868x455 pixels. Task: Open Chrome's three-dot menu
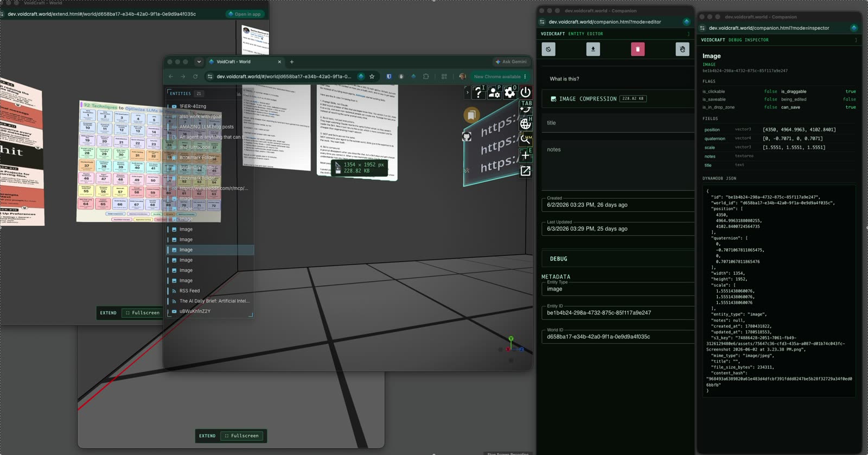tap(525, 77)
